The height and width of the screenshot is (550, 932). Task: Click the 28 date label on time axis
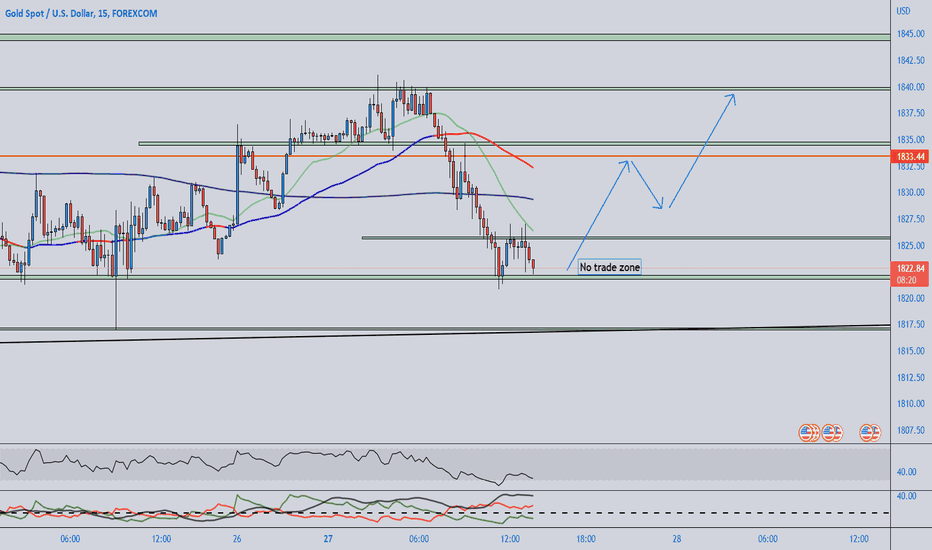point(676,539)
